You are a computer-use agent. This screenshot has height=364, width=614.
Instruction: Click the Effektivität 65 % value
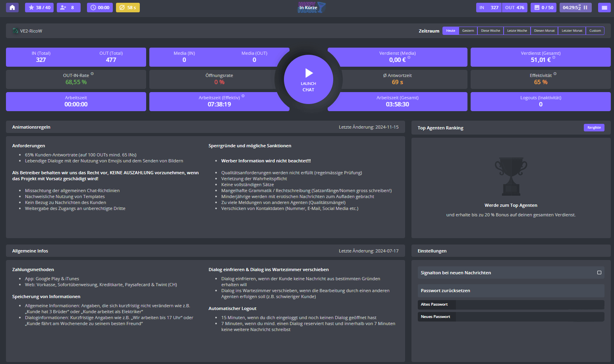(x=541, y=82)
